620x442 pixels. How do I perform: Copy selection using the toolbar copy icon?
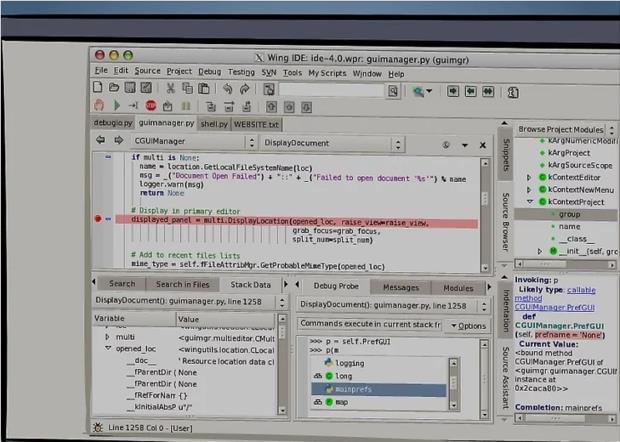187,88
